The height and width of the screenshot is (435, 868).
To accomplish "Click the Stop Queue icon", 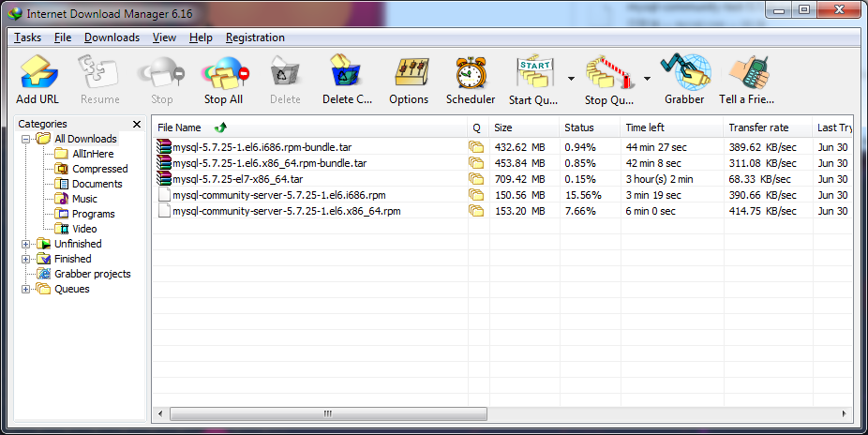I will click(x=610, y=72).
